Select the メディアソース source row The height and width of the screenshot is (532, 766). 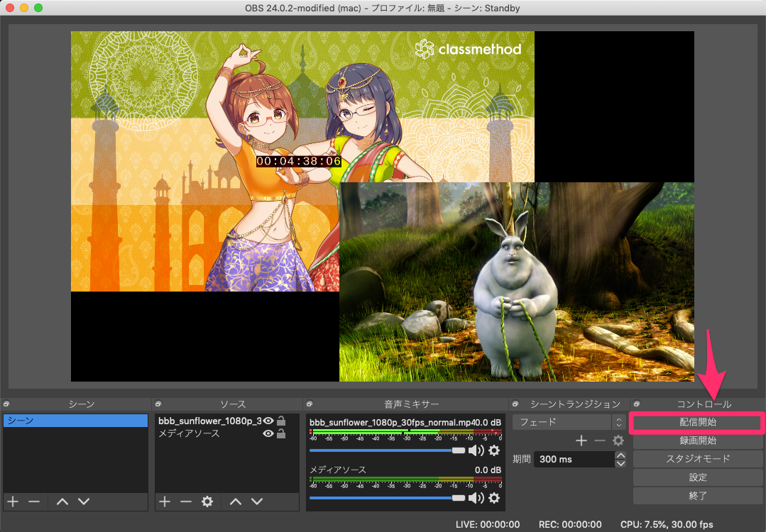(x=226, y=433)
